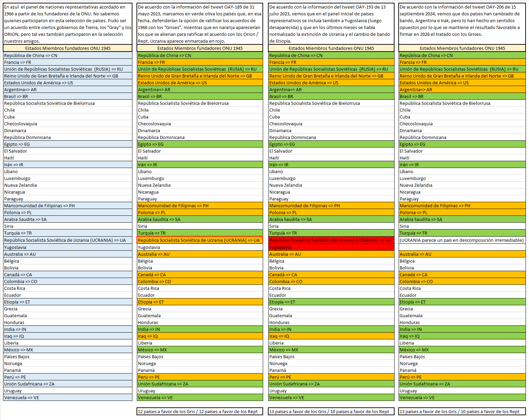Select the 'En azul el panel' description box
529x420 pixels.
click(68, 24)
